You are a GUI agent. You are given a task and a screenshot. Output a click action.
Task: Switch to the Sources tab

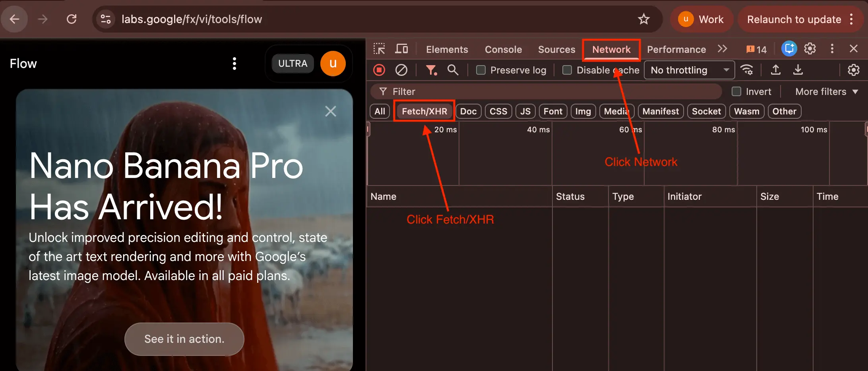[556, 49]
